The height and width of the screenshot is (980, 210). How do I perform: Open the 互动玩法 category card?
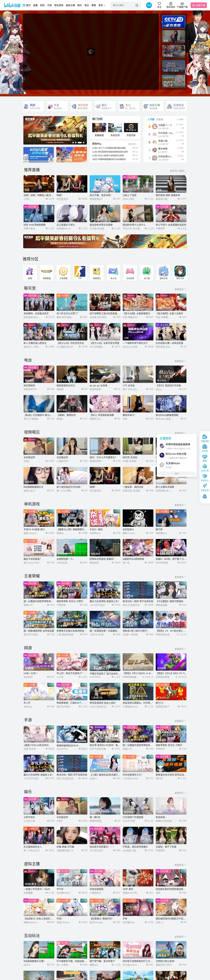176,106
